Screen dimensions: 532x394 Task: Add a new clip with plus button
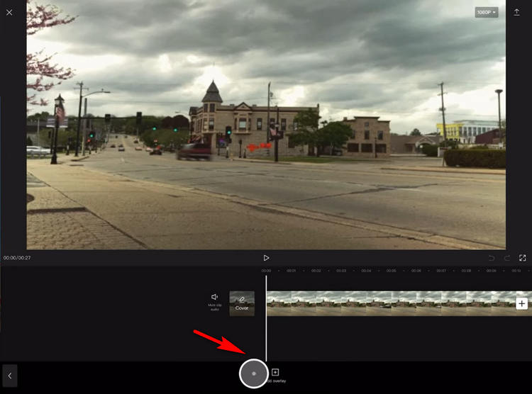521,303
